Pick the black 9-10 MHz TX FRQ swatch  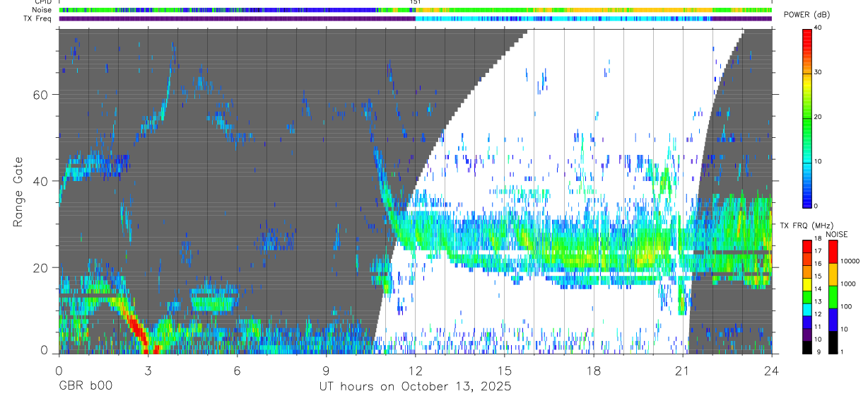[x=807, y=347]
